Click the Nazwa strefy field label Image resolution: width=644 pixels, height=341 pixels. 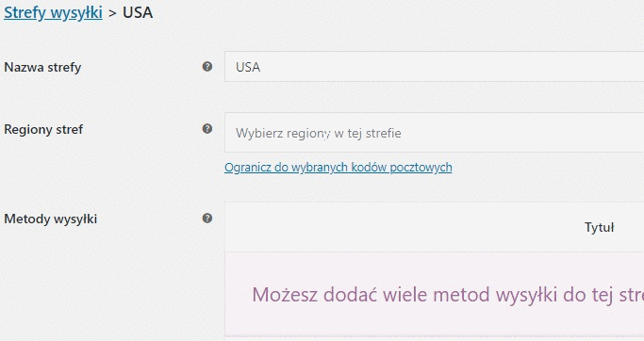pos(42,67)
